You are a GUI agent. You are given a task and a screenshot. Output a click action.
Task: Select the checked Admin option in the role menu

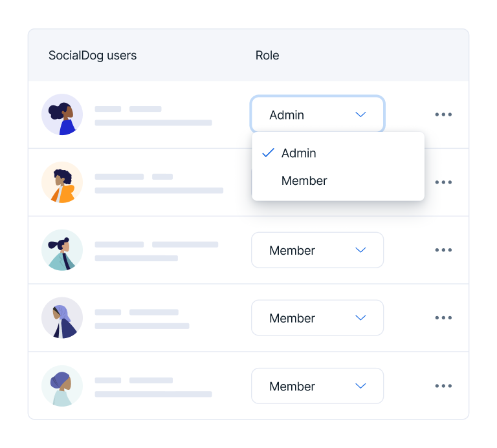pos(298,153)
